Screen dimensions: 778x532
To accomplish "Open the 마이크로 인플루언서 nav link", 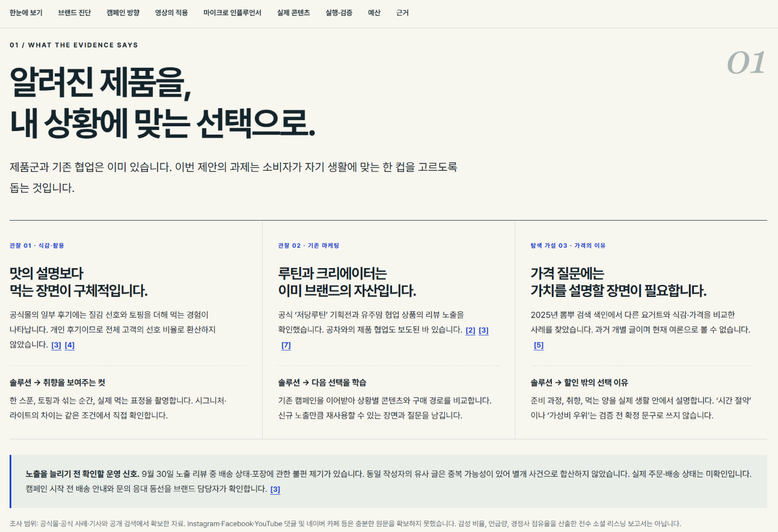I will tap(233, 13).
